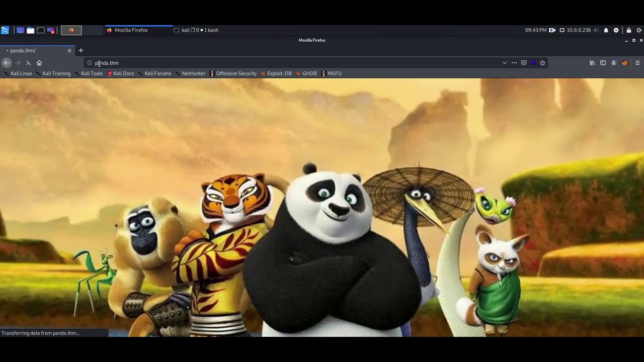Screen dimensions: 644x362
Task: Open the Exploit-DB bookmark
Action: (x=276, y=73)
